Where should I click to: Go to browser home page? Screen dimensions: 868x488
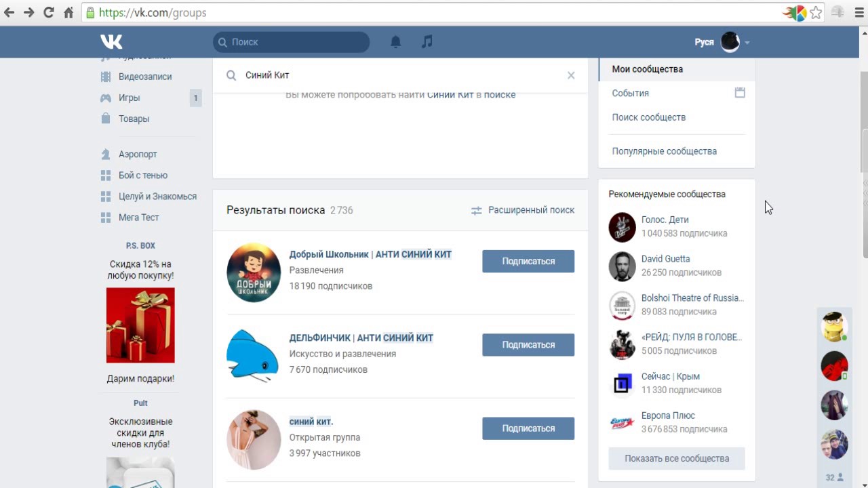click(x=68, y=12)
